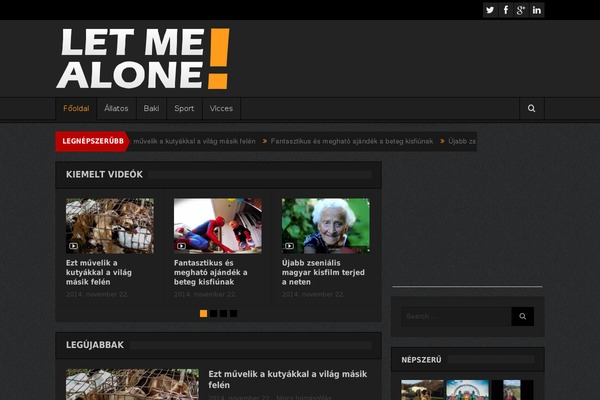Select the fourth carousel page dot
The height and width of the screenshot is (400, 600).
click(x=233, y=313)
